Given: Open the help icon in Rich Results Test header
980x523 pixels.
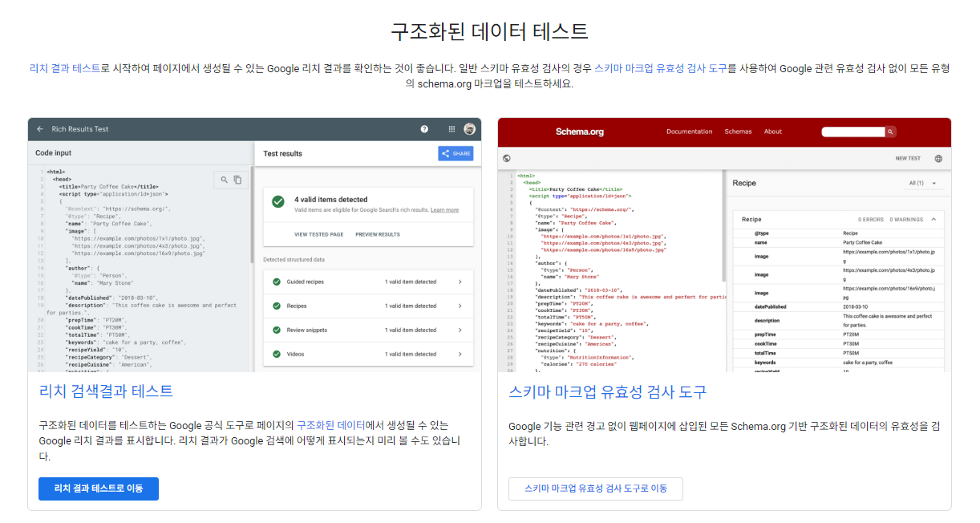Looking at the screenshot, I should tap(423, 130).
